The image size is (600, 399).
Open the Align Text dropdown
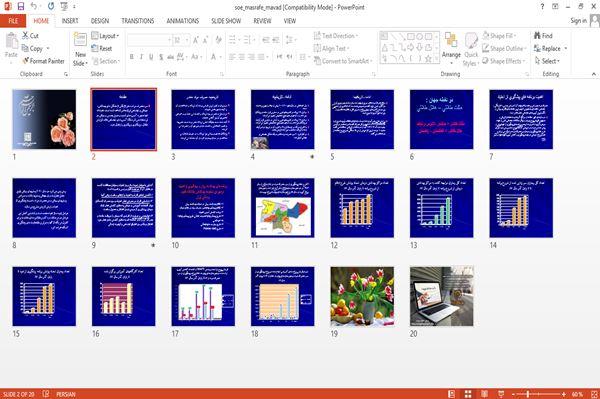click(331, 48)
